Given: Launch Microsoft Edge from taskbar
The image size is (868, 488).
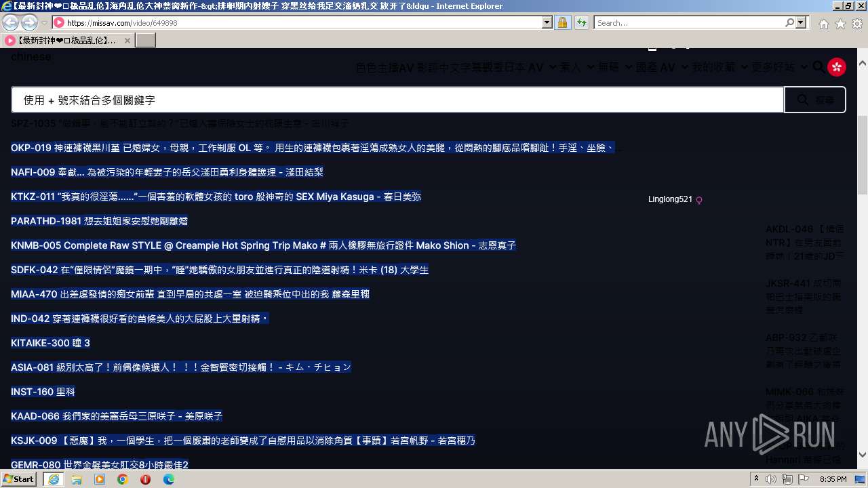Looking at the screenshot, I should click(x=168, y=479).
